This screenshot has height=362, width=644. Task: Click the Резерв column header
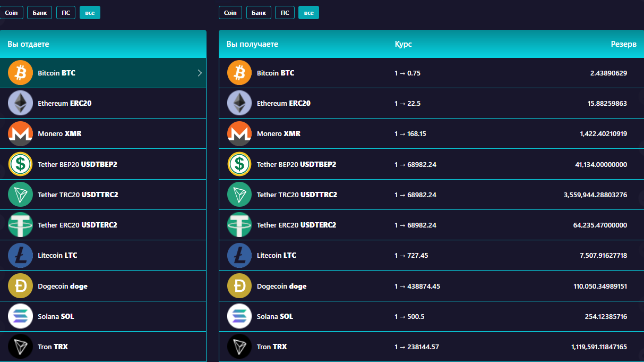(x=623, y=44)
